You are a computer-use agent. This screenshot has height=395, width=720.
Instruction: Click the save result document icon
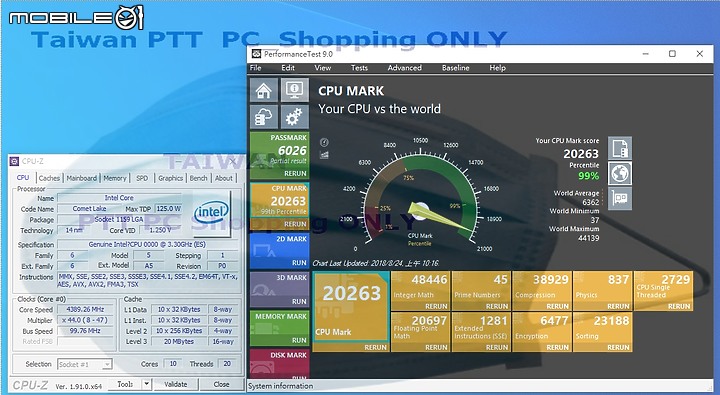pos(620,148)
